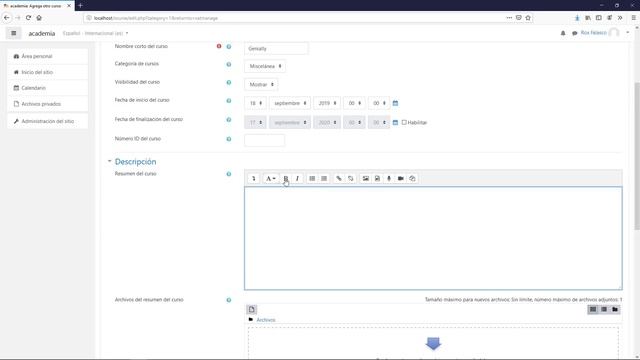
Task: Toggle the hamburger side navigation drawer
Action: (13, 33)
